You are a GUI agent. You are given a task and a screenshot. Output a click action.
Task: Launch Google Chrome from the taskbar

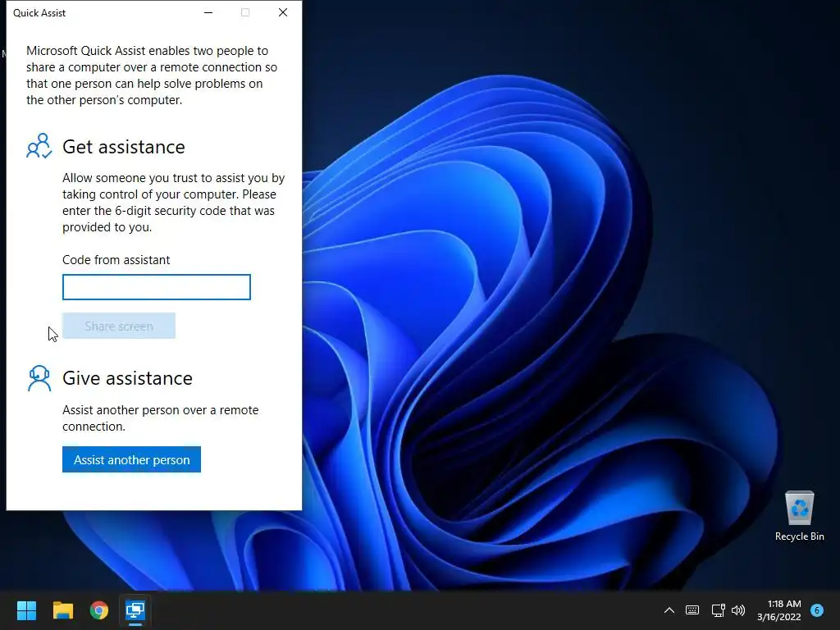(99, 610)
